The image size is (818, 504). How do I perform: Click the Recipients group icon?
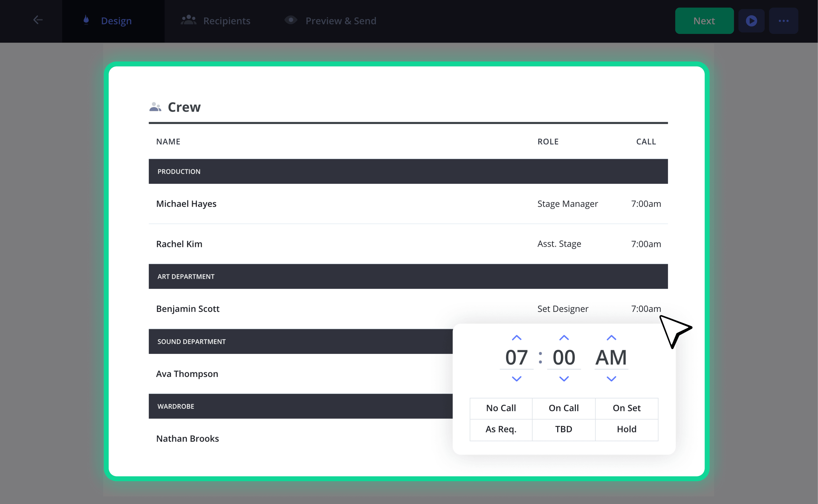click(x=188, y=20)
